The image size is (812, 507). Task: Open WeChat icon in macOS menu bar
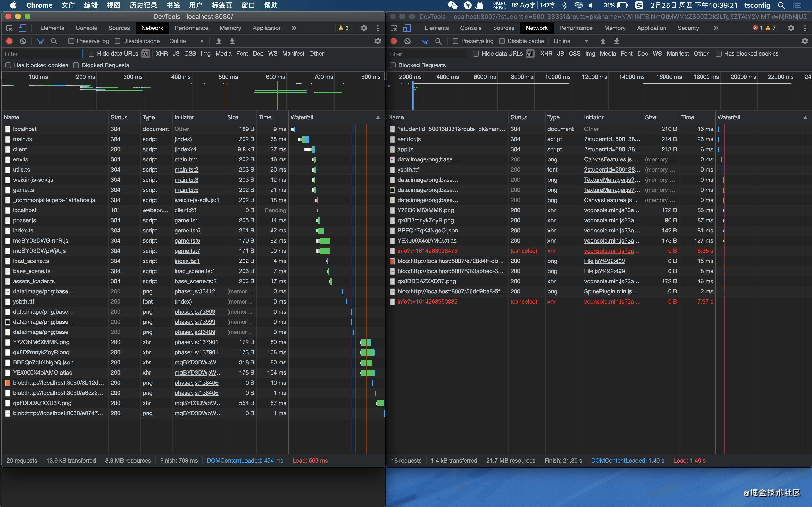(x=452, y=5)
